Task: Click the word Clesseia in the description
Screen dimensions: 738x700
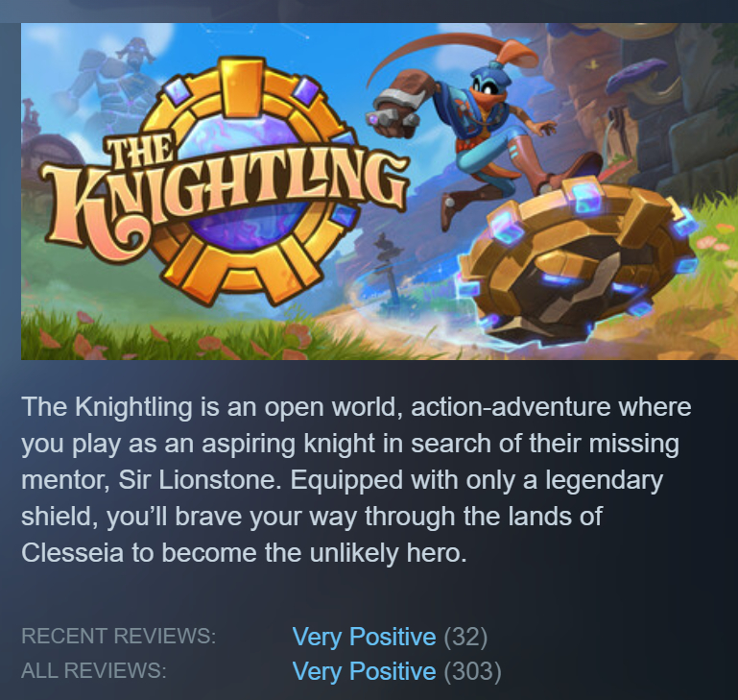Action: [73, 552]
